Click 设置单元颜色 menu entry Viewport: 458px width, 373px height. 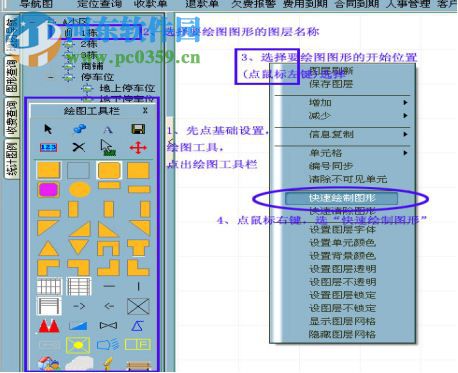343,243
